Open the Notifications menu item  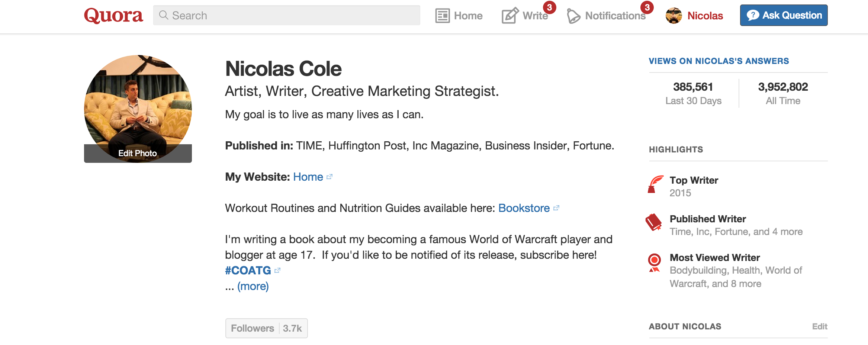(x=615, y=16)
